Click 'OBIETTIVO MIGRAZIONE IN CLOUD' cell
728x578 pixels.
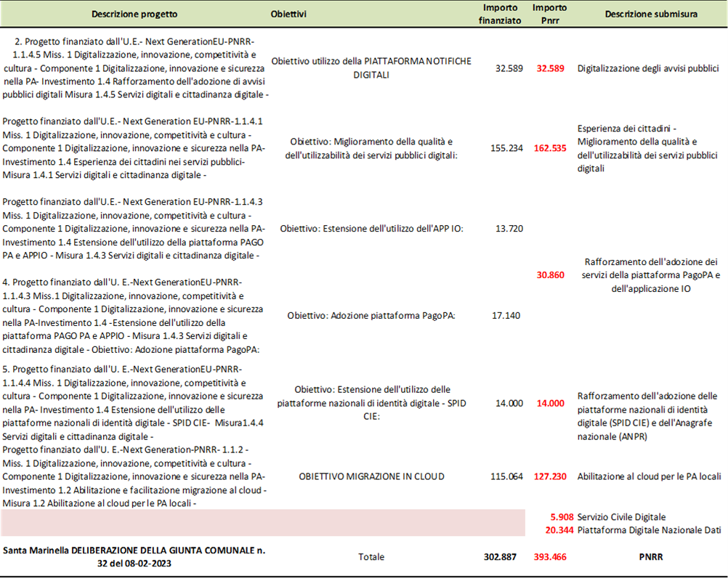(371, 477)
